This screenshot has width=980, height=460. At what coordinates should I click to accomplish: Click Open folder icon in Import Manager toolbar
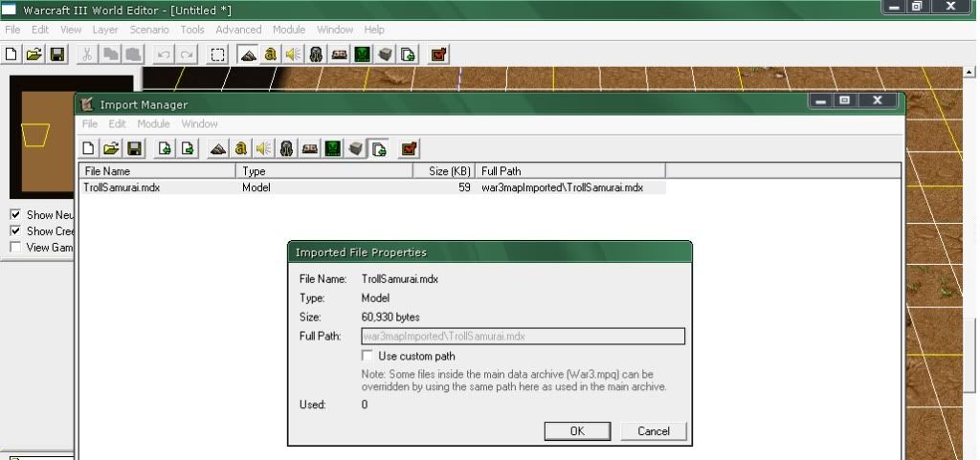(111, 148)
